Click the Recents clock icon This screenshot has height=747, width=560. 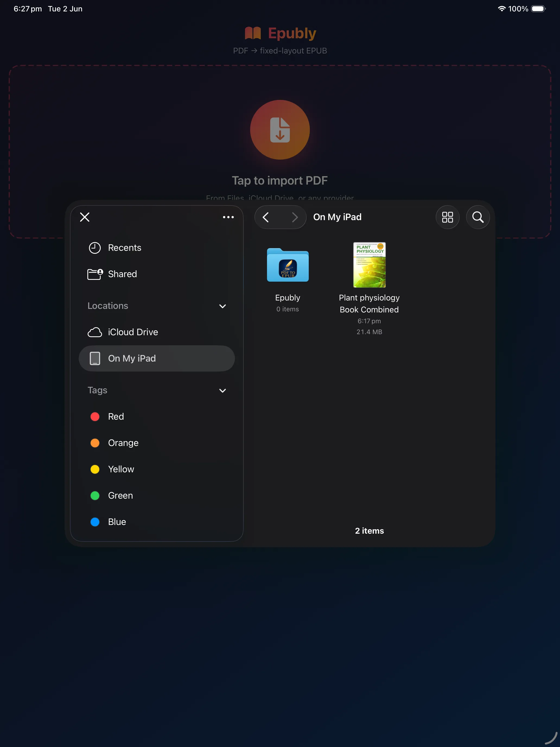95,248
